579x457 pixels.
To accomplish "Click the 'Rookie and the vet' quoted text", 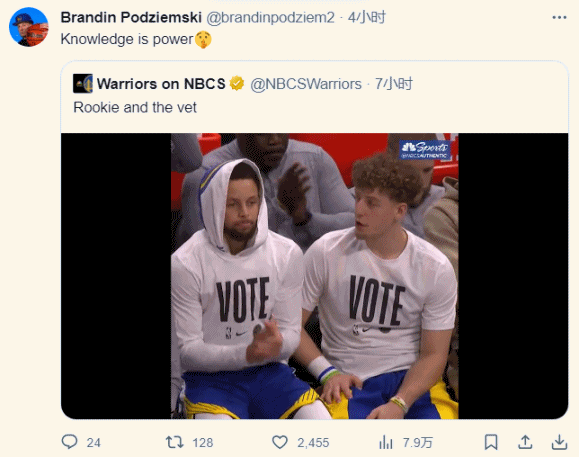I will pos(135,107).
